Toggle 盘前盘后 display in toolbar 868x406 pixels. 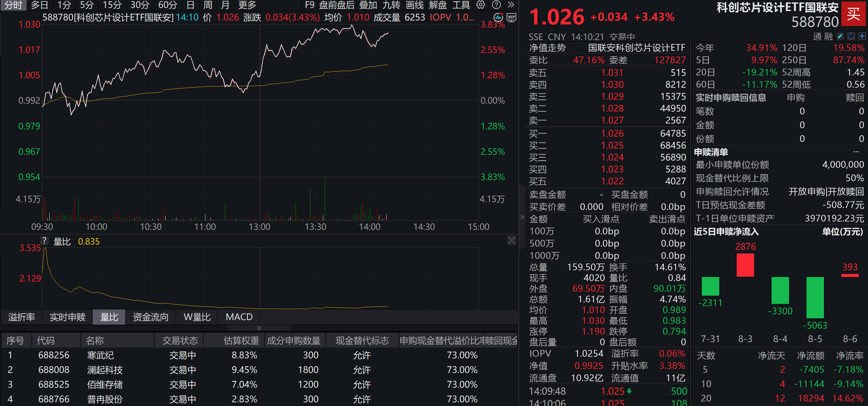click(x=337, y=5)
